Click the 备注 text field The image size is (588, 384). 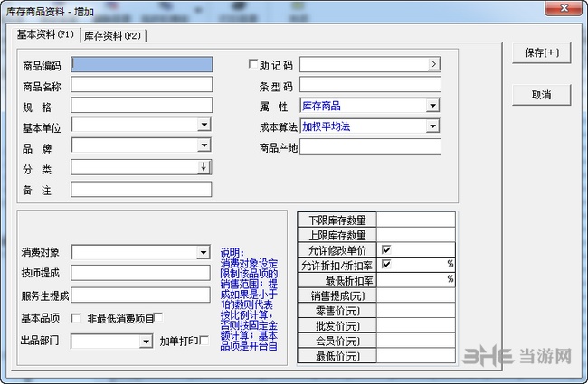(x=141, y=189)
